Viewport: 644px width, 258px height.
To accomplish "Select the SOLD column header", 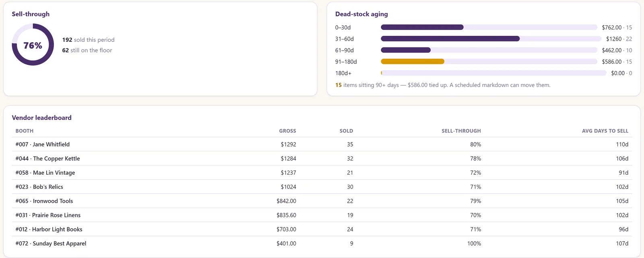I will (x=346, y=131).
